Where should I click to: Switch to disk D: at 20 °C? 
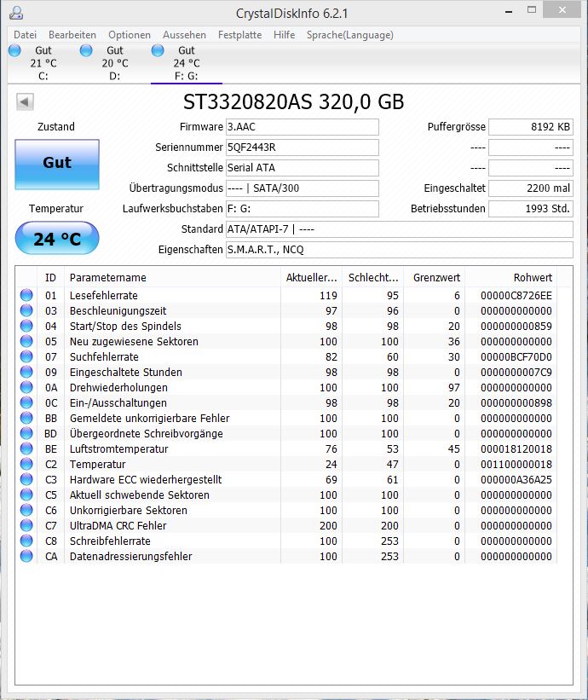(x=115, y=63)
